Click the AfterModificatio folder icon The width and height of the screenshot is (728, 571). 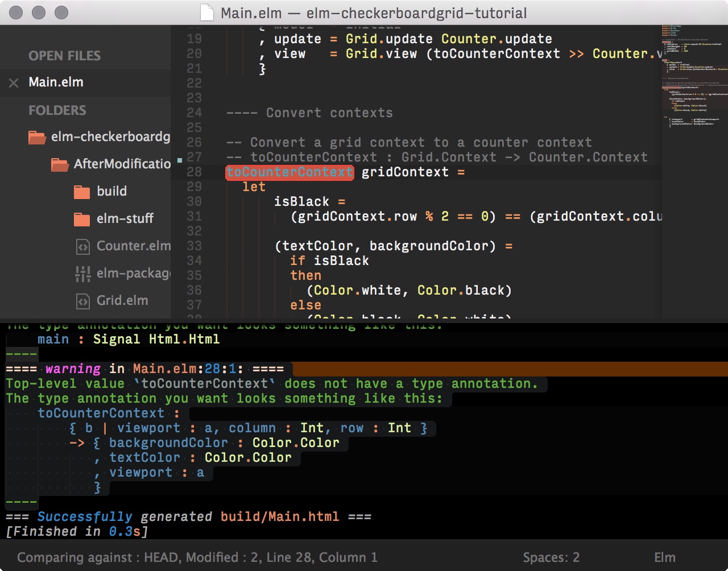coord(60,164)
